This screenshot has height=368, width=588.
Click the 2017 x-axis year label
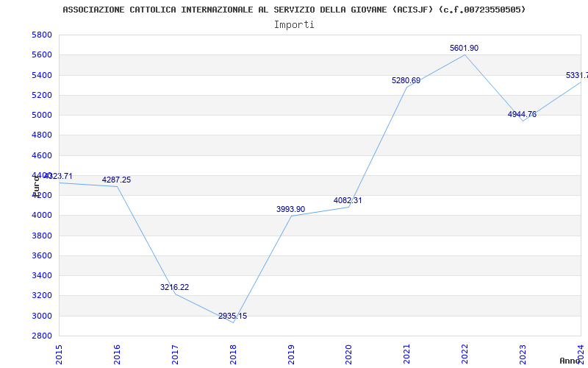175,355
